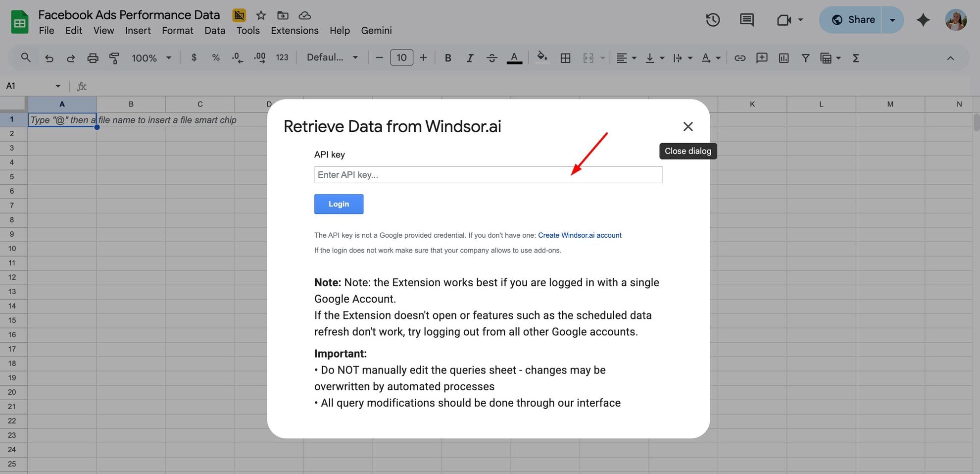This screenshot has height=474, width=980.
Task: Toggle strikethrough formatting
Action: click(x=491, y=57)
